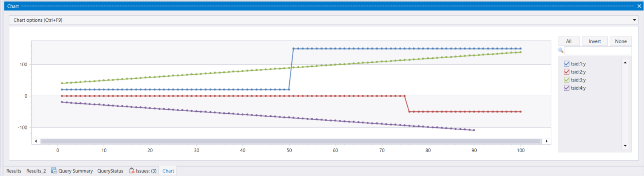The image size is (644, 176).
Task: Click the series list scroll down arrow
Action: (625, 145)
